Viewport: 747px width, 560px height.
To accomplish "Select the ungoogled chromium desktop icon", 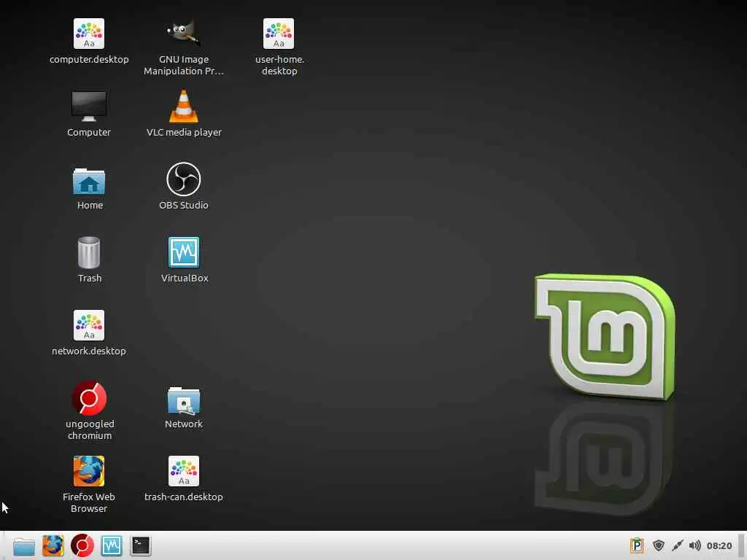I will coord(88,397).
